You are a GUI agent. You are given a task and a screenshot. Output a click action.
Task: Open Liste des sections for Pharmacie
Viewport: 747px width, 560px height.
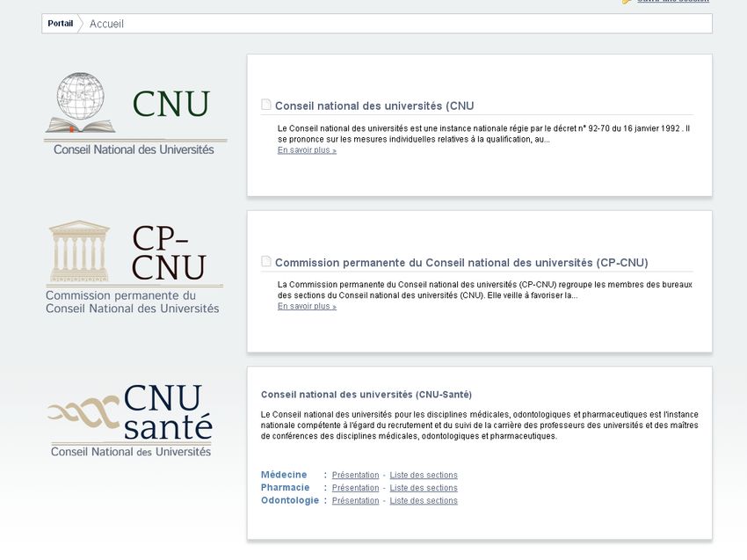coord(424,488)
